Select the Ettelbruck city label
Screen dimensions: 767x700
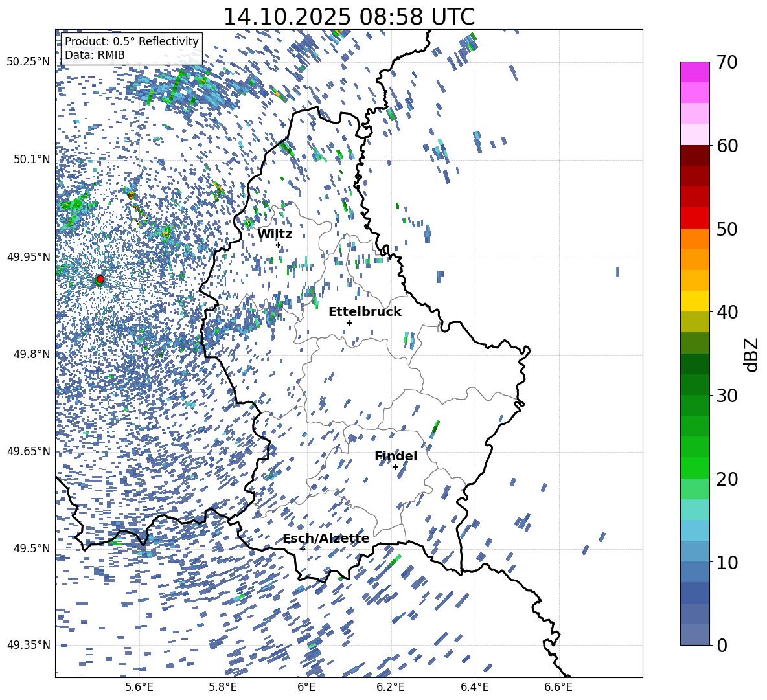click(365, 312)
